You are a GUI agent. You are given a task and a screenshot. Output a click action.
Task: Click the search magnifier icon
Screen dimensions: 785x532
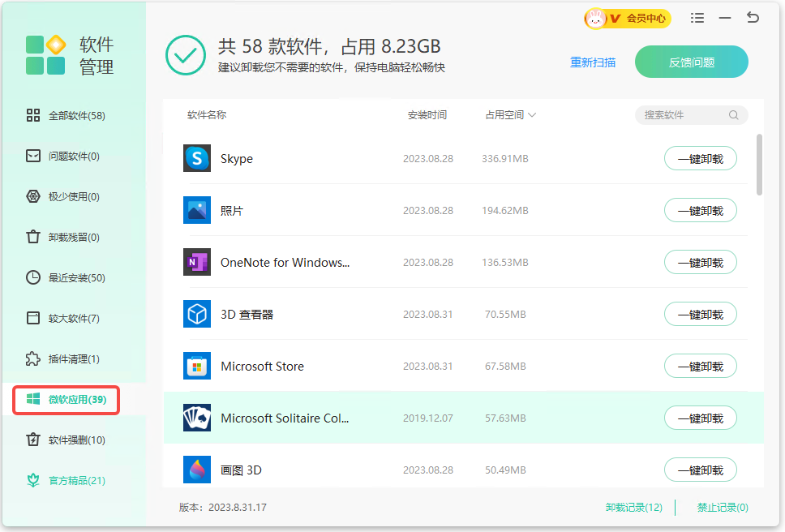click(733, 115)
